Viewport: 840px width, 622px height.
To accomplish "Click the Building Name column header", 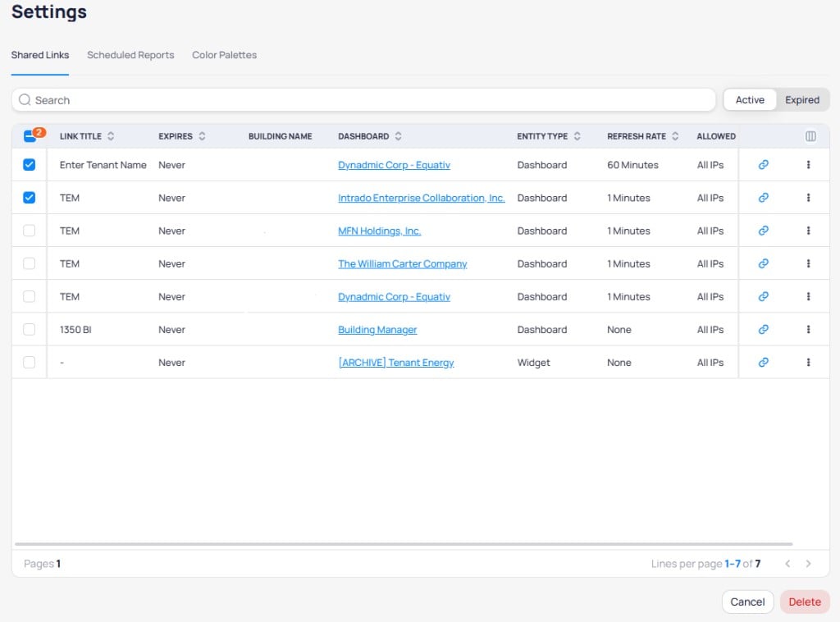I will pyautogui.click(x=281, y=136).
